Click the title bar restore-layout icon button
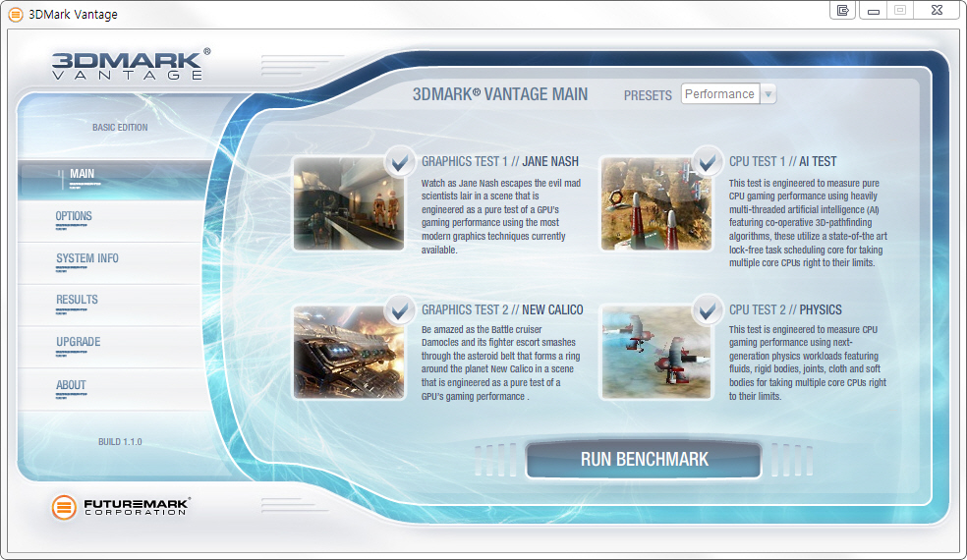Screen dimensions: 967x560 (x=842, y=11)
